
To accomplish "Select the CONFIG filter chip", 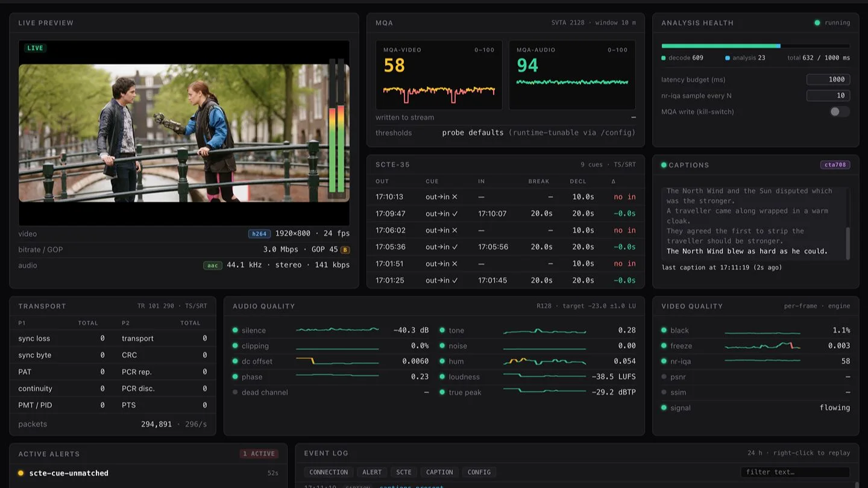I will (x=479, y=472).
